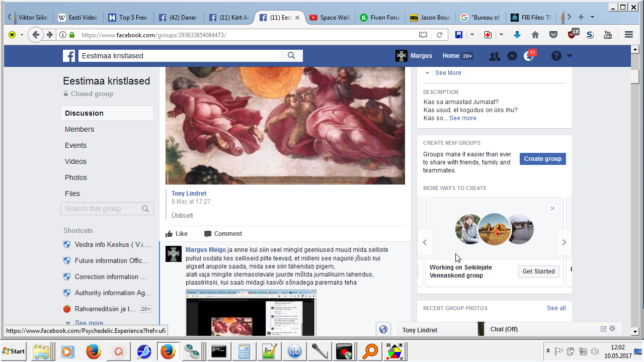The height and width of the screenshot is (362, 644).
Task: Launch qBittorrent from taskbar
Action: (295, 351)
